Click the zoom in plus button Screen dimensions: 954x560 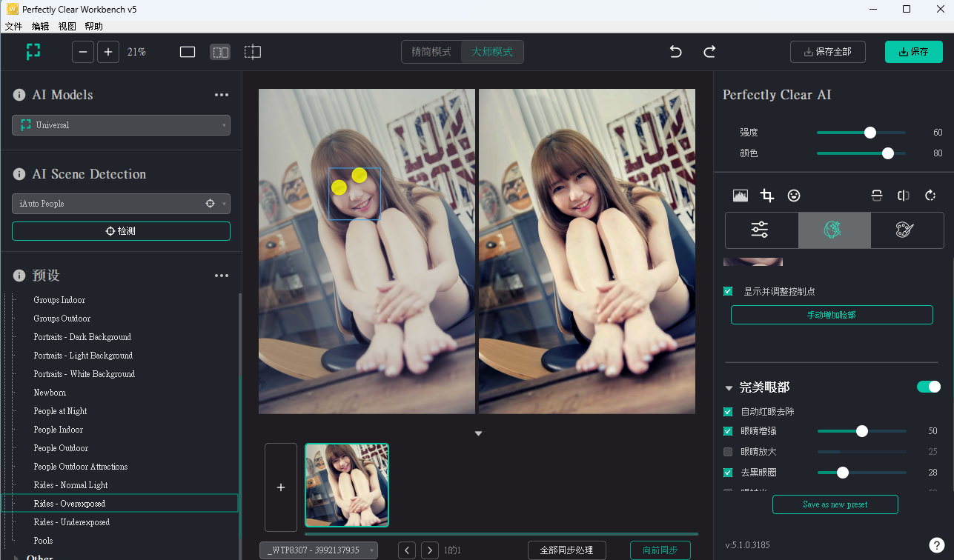(x=108, y=52)
